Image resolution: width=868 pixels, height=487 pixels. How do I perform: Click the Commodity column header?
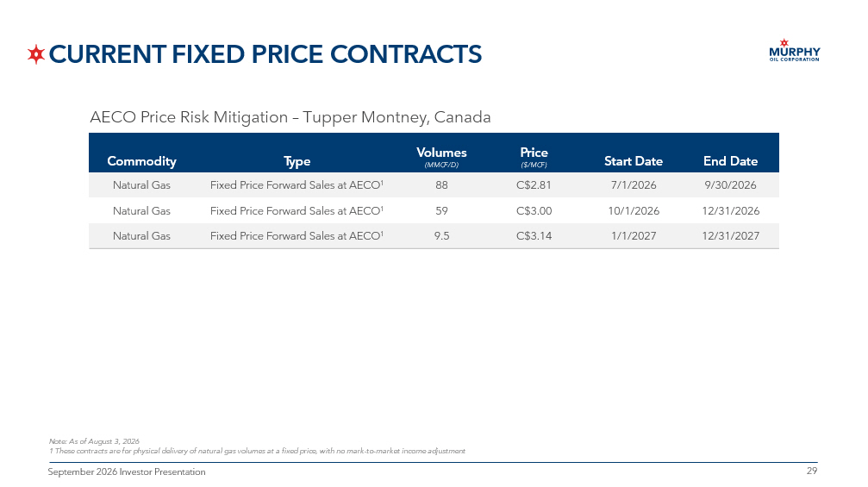[141, 161]
